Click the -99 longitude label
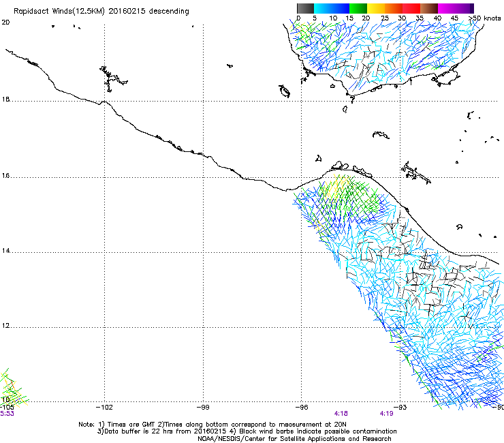The image size is (504, 443). coord(203,408)
